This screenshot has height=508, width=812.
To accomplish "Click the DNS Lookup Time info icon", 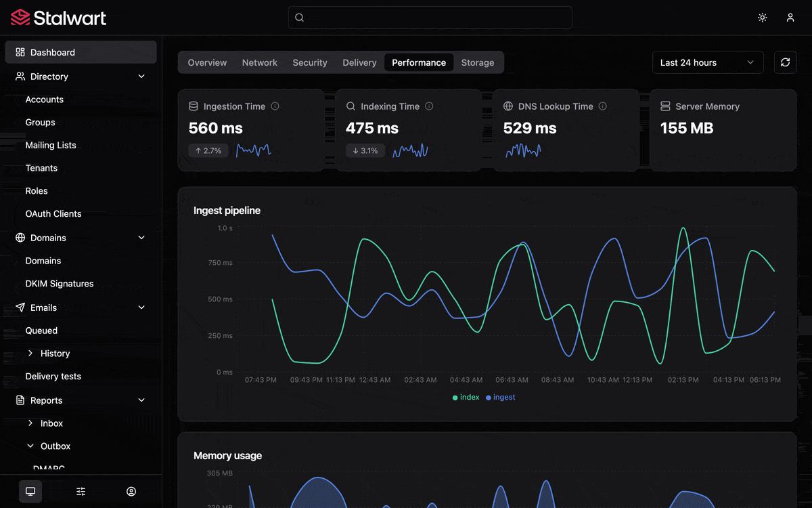I will click(602, 106).
